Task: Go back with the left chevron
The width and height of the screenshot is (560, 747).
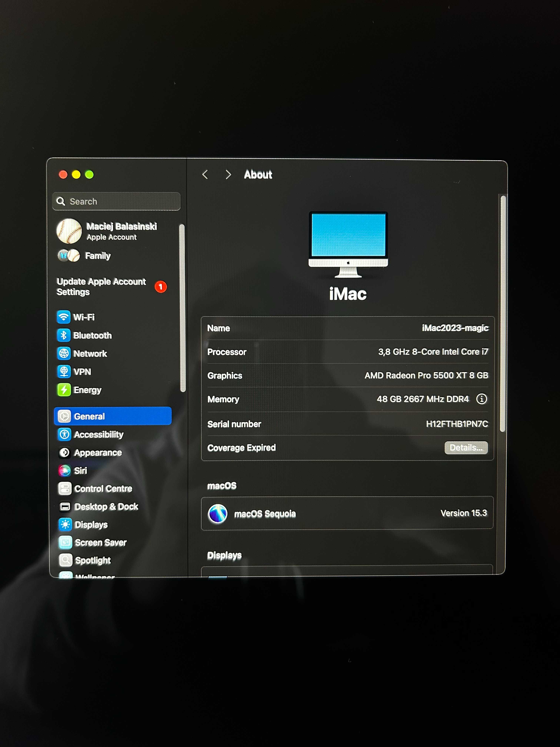Action: click(x=205, y=175)
